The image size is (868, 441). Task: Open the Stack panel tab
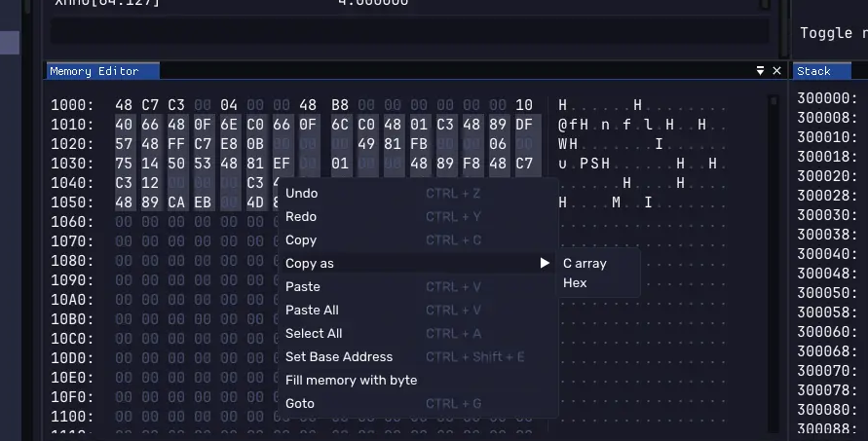pos(813,71)
